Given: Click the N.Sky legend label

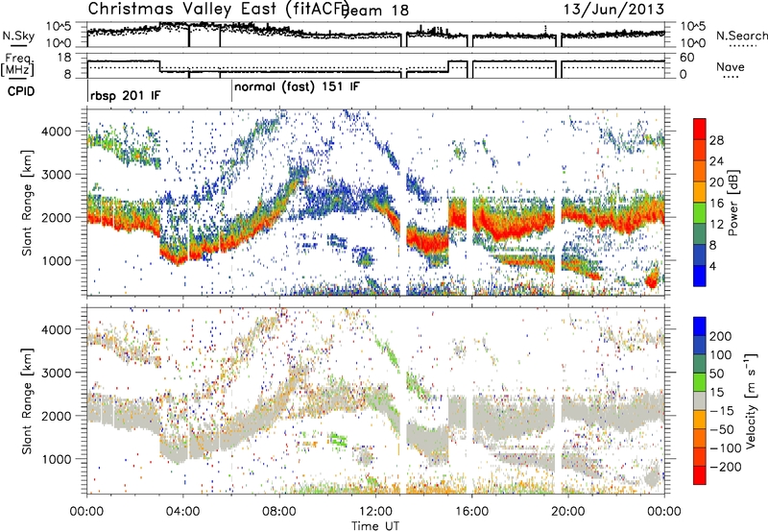Looking at the screenshot, I should pyautogui.click(x=18, y=36).
